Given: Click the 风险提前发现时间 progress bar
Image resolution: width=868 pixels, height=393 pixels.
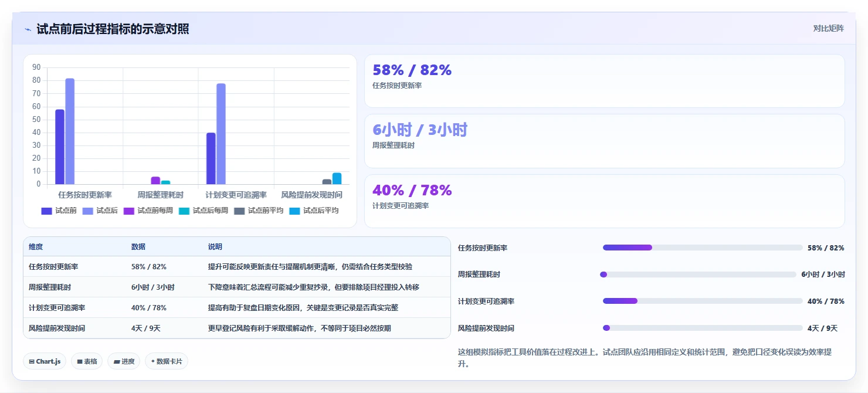Looking at the screenshot, I should (703, 328).
